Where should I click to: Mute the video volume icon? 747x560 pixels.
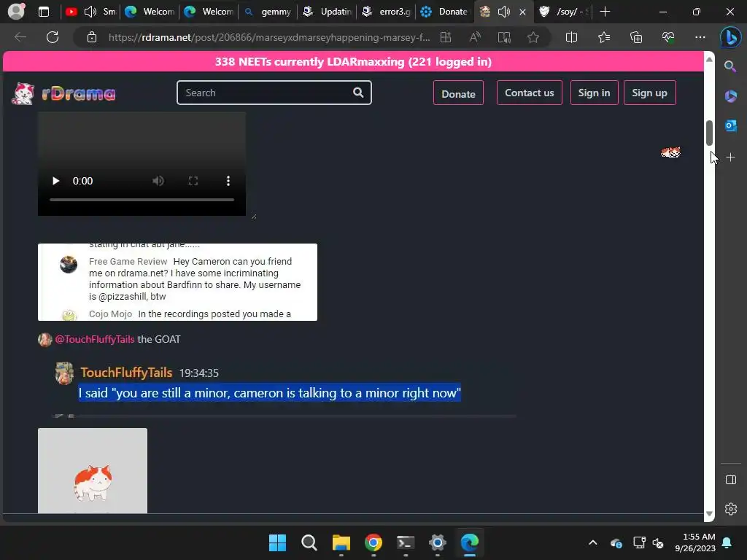[158, 181]
